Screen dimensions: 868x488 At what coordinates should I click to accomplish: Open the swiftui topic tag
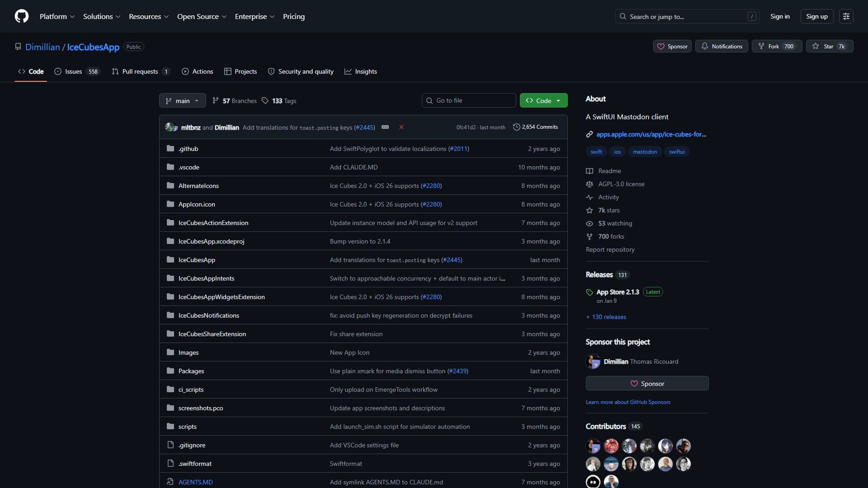pyautogui.click(x=677, y=152)
